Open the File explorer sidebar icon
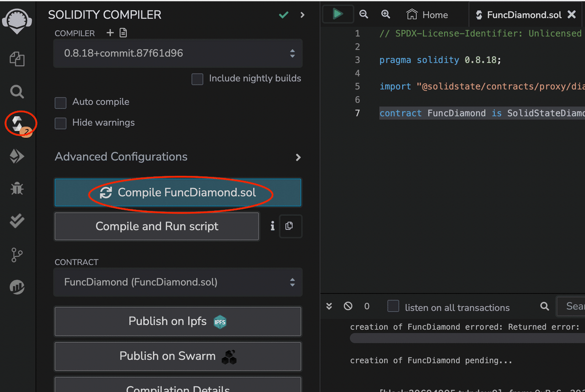Viewport: 585px width, 392px height. point(18,59)
